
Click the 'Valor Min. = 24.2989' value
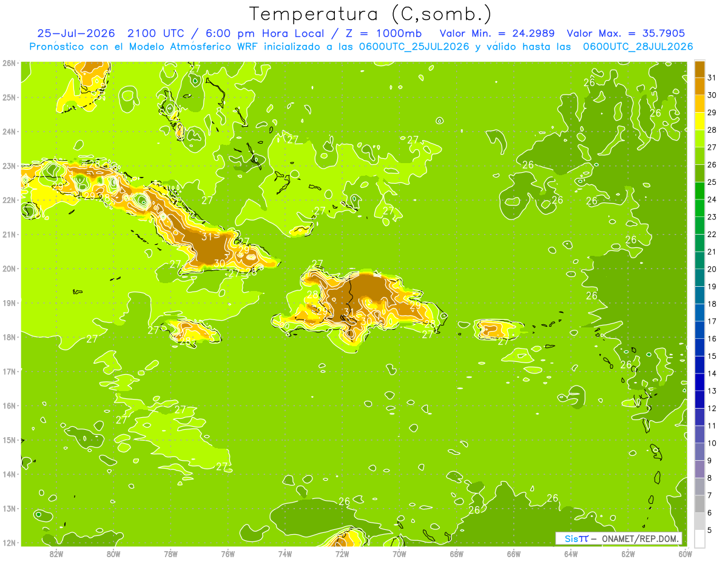497,33
